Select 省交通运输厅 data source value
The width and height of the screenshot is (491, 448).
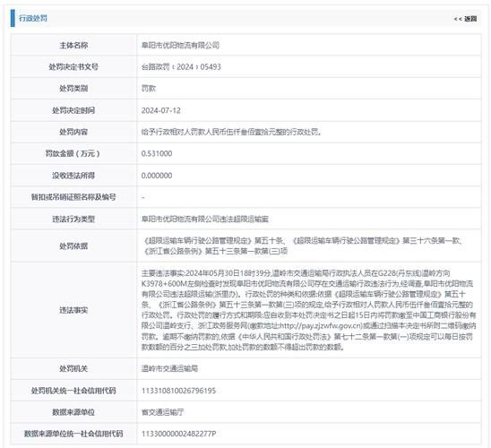pyautogui.click(x=162, y=412)
